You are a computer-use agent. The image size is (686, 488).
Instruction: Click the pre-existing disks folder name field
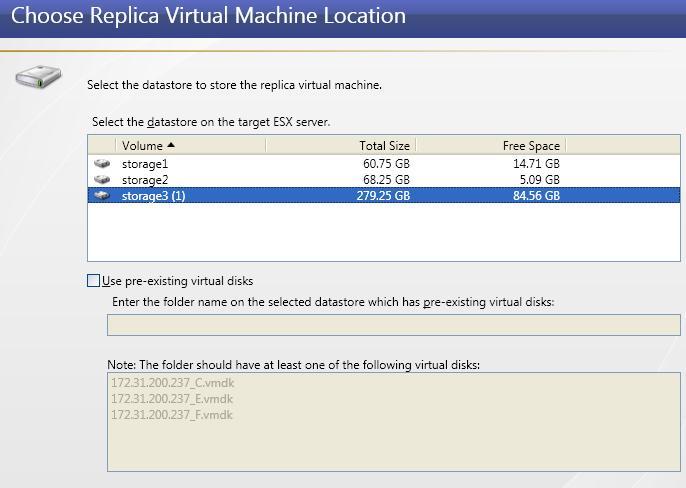394,325
